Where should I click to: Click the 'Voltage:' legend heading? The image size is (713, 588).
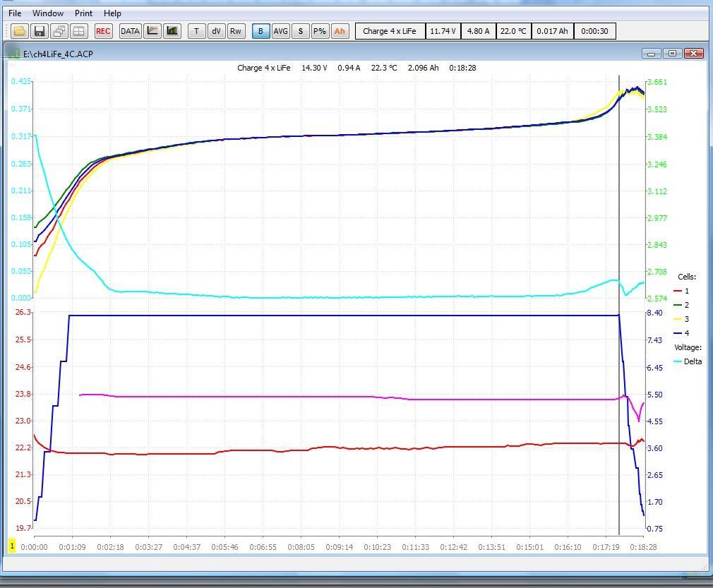tap(688, 347)
